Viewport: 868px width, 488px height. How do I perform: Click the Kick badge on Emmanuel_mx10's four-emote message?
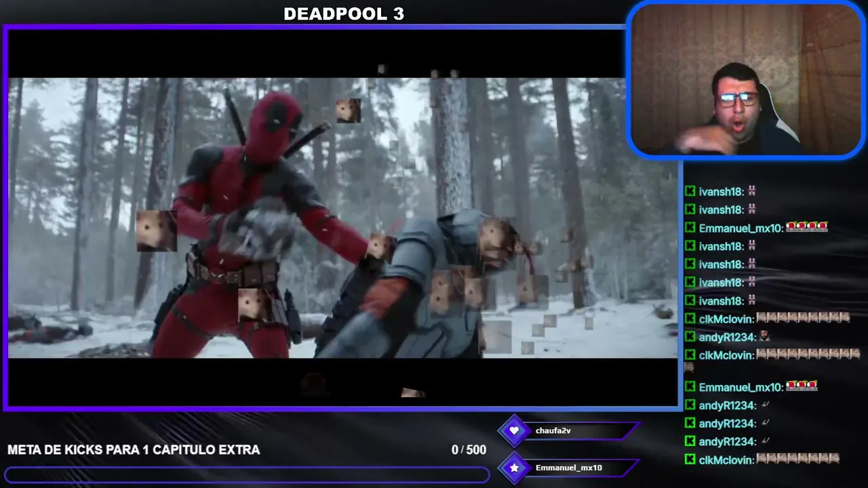pyautogui.click(x=690, y=228)
